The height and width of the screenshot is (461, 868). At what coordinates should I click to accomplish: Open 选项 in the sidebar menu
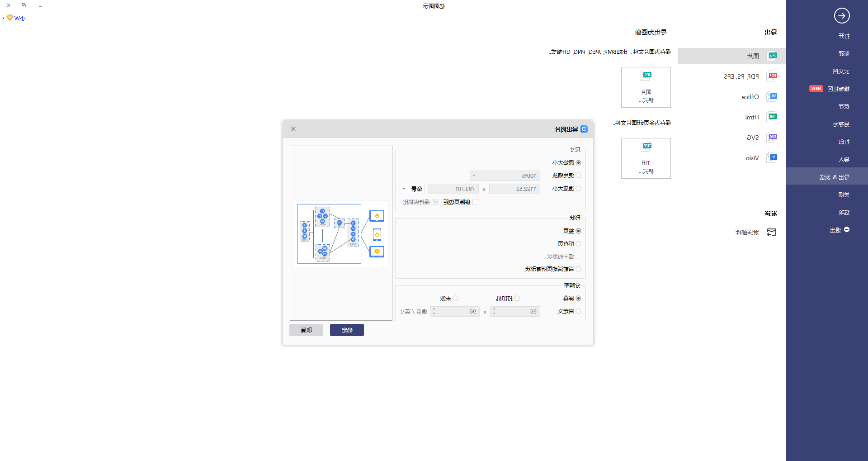[x=844, y=213]
